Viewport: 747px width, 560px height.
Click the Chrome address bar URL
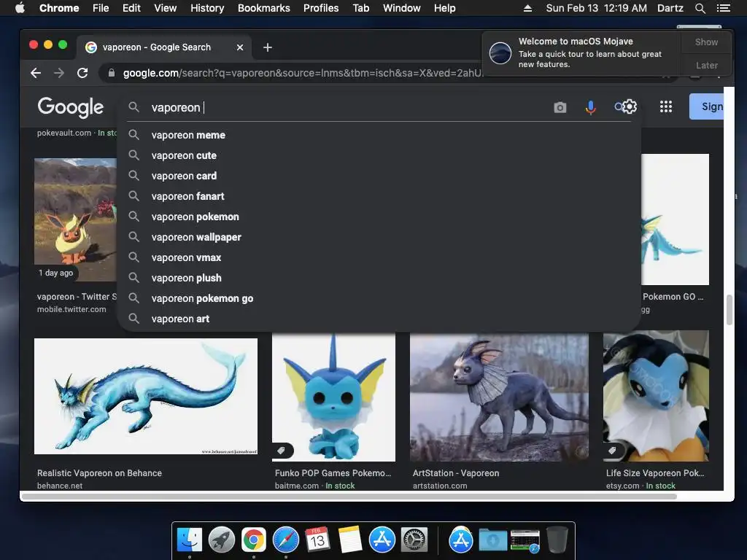[x=302, y=73]
